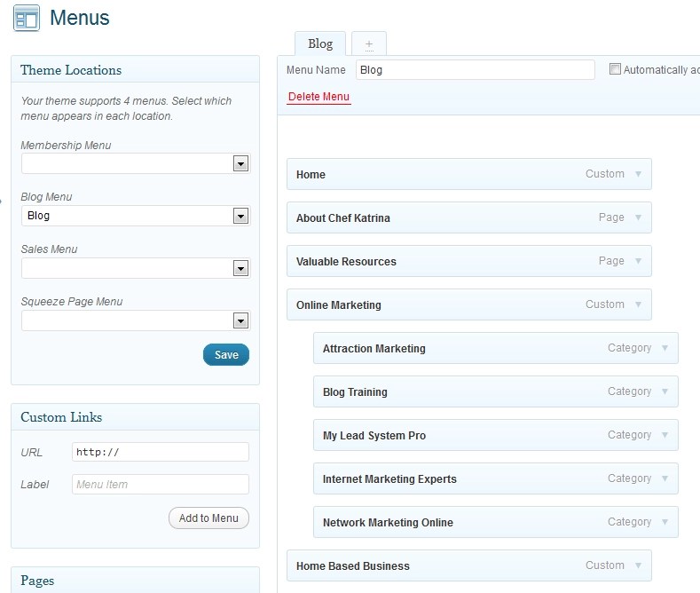Click Custom type label on Home
The image size is (700, 593).
point(605,174)
